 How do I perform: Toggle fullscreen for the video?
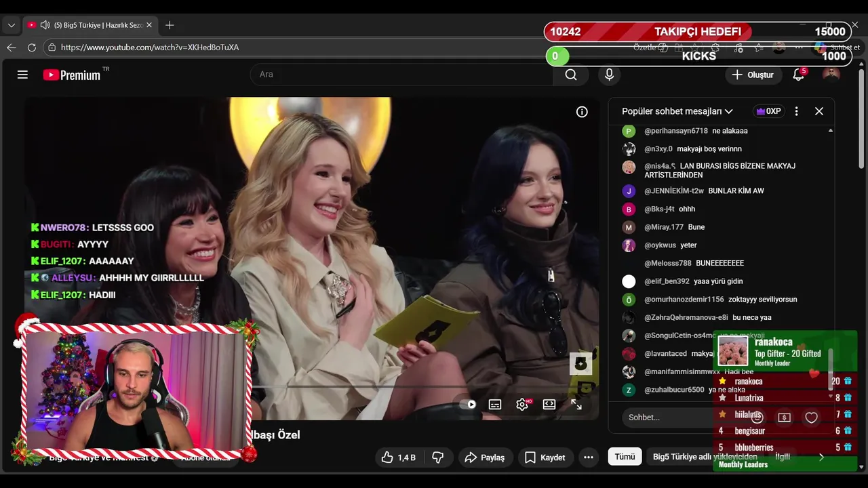click(x=576, y=404)
